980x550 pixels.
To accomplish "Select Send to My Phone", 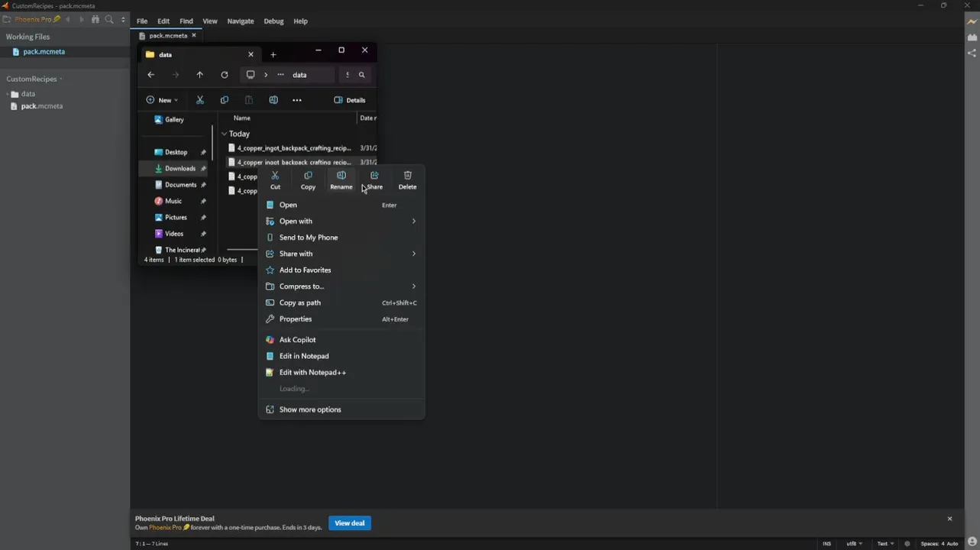I will (x=341, y=238).
